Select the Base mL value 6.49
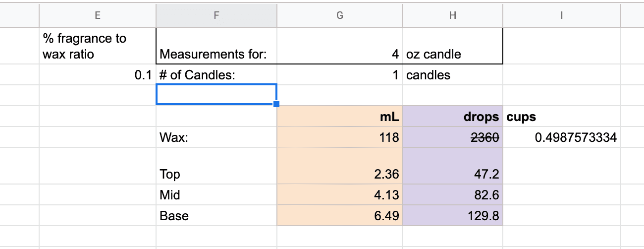 point(339,216)
